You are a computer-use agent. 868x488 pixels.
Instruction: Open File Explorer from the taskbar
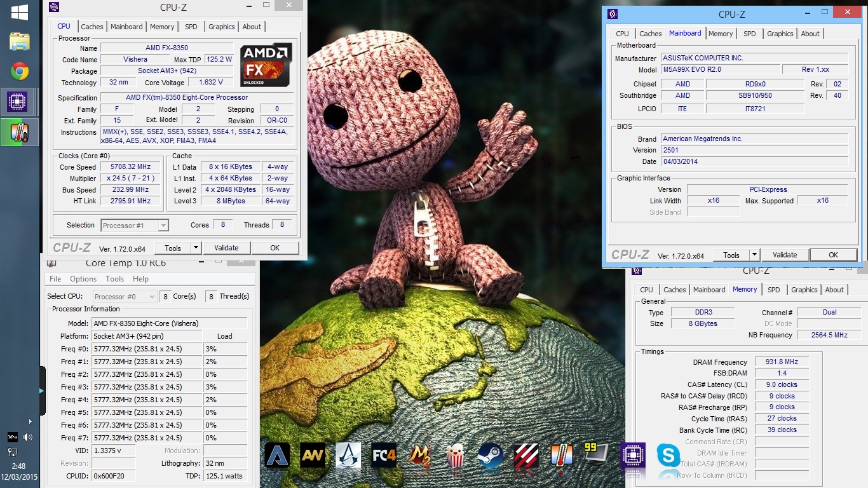[x=19, y=41]
